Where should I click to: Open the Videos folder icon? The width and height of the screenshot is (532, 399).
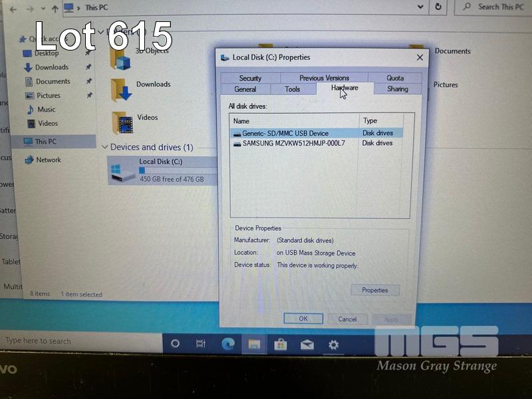pos(122,122)
